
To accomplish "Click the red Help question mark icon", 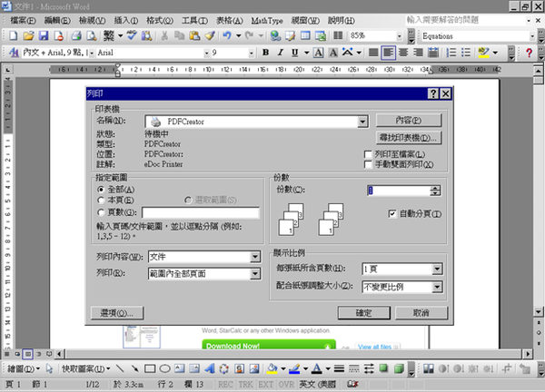I will pos(529,53).
